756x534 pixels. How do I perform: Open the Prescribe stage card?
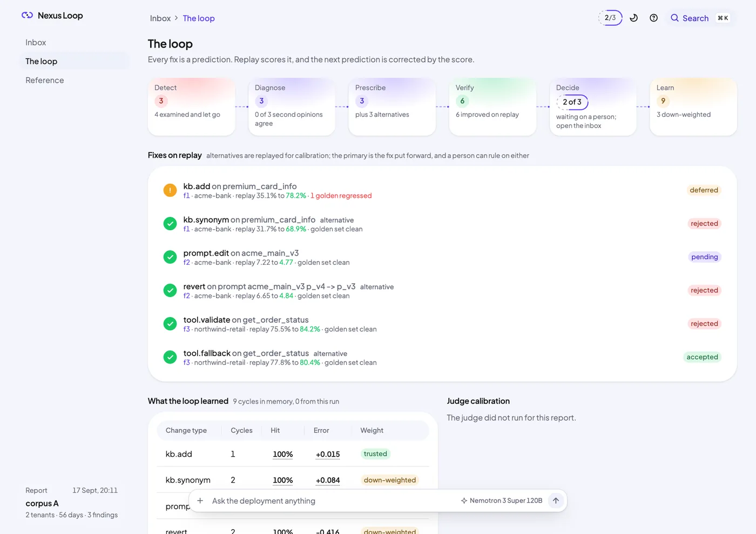[x=392, y=106]
